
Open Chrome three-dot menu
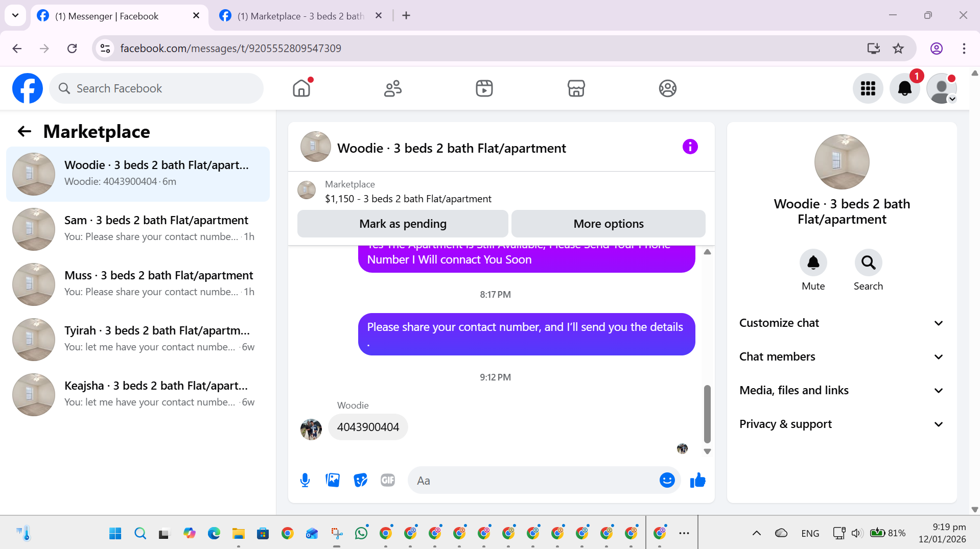tap(964, 49)
